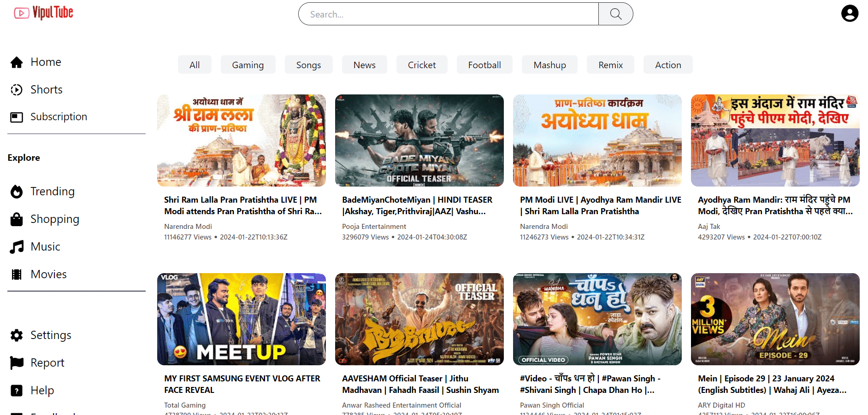Image resolution: width=868 pixels, height=415 pixels.
Task: Click the Shopping bag icon
Action: coord(17,219)
